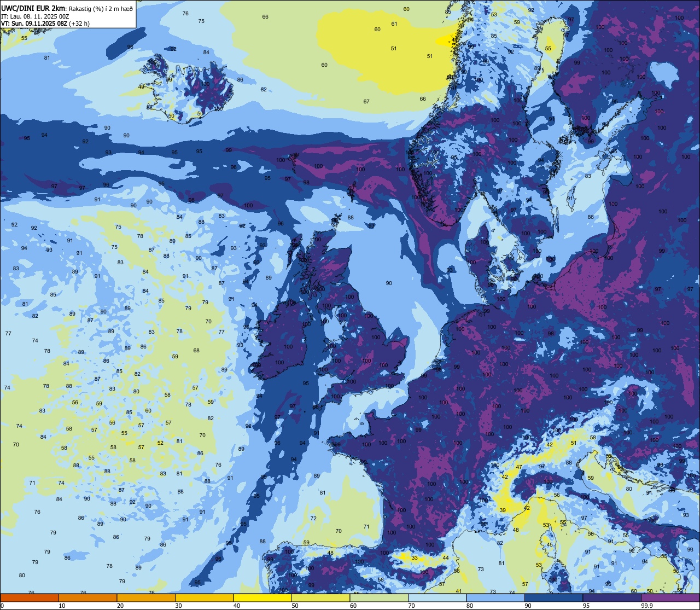Click the '10' legend tick label

pyautogui.click(x=62, y=606)
